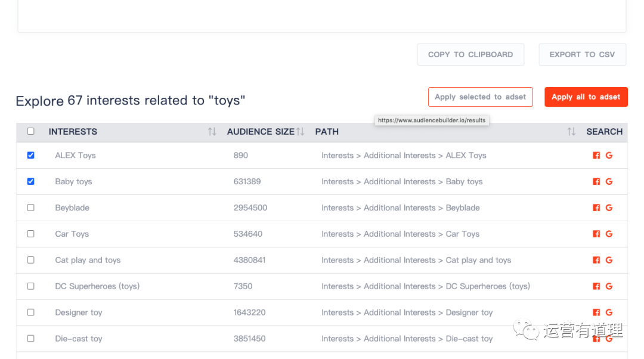Image resolution: width=644 pixels, height=359 pixels.
Task: Open Facebook search for DC Superheroes (toys)
Action: 596,287
